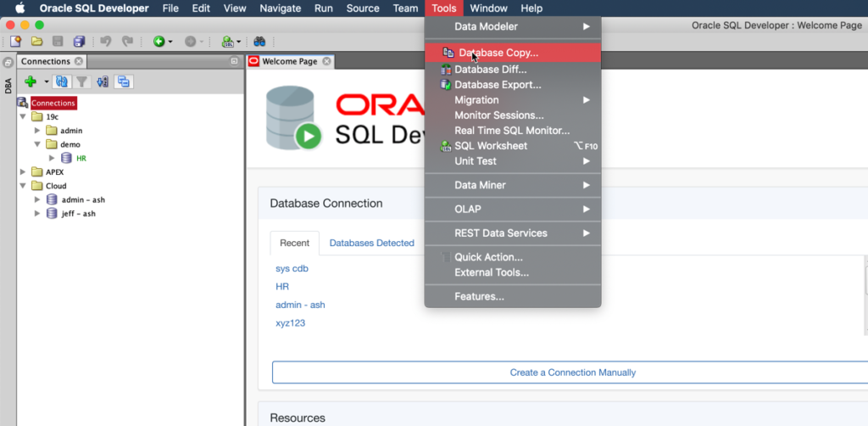The image size is (868, 426).
Task: Click the jeff - ash database icon
Action: coord(52,213)
